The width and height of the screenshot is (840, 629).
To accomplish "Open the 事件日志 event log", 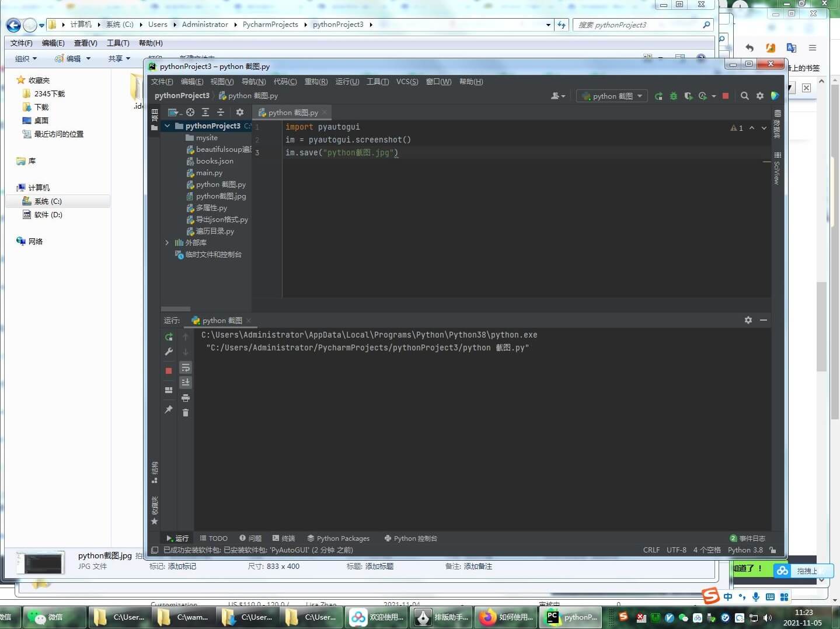I will [x=747, y=538].
